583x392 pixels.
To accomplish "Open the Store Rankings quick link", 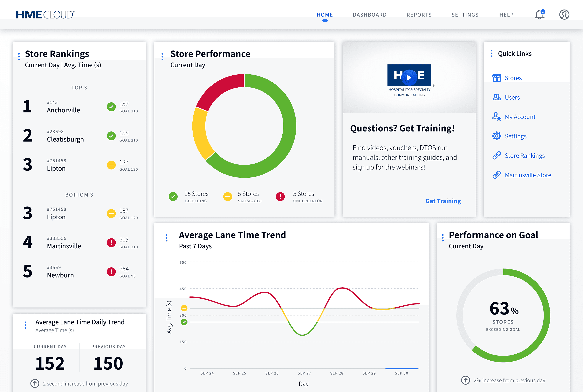I will (525, 156).
